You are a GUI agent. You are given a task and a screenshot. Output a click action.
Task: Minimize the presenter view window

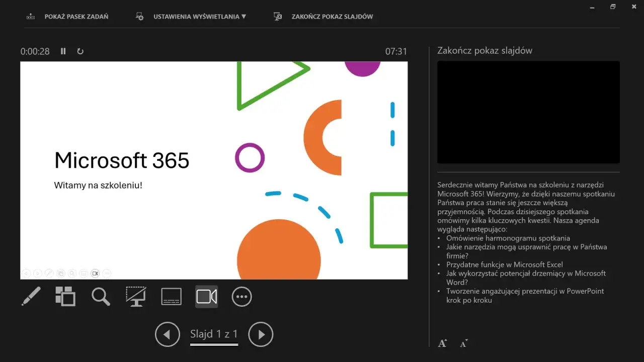(591, 7)
